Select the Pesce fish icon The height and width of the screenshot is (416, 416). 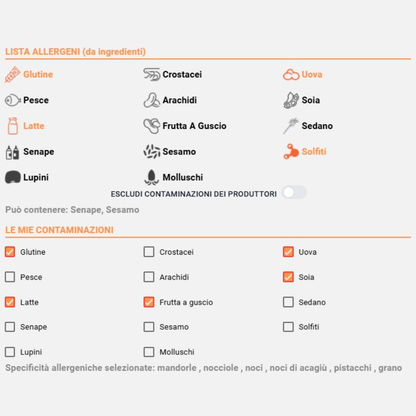click(13, 100)
